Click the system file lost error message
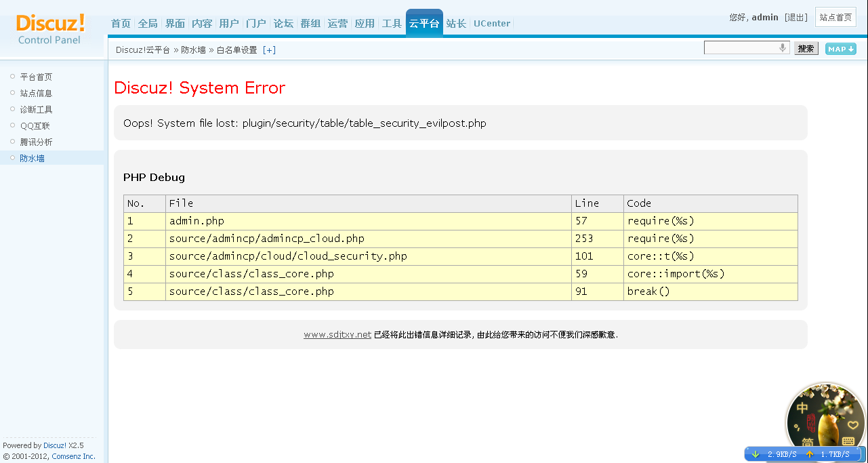The height and width of the screenshot is (463, 868). pos(305,123)
